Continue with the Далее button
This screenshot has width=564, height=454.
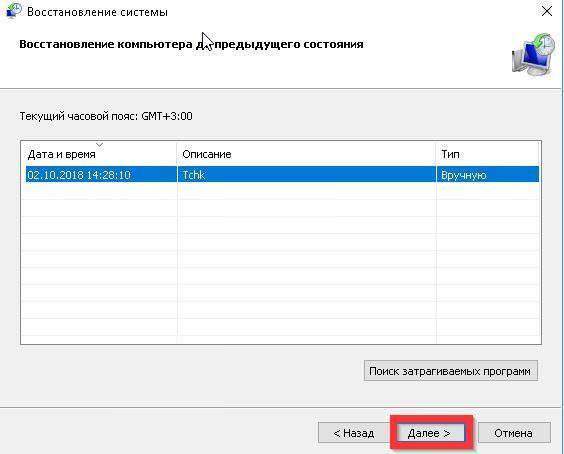[x=431, y=433]
